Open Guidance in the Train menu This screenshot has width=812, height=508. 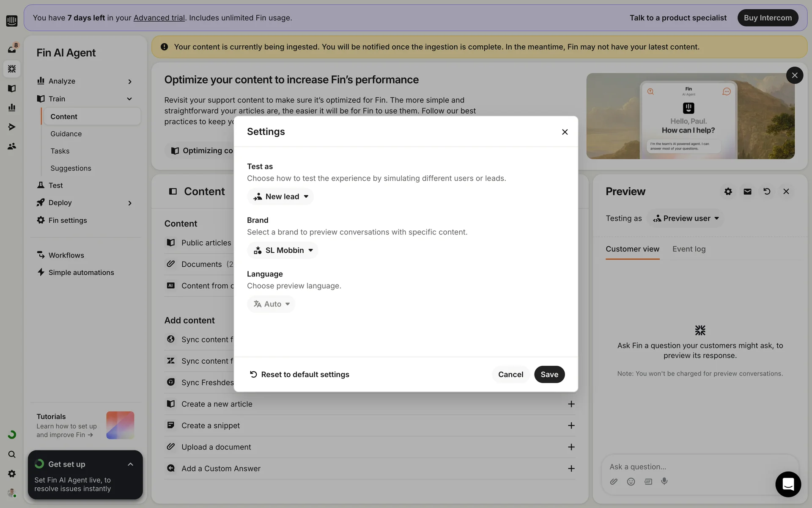pyautogui.click(x=66, y=134)
